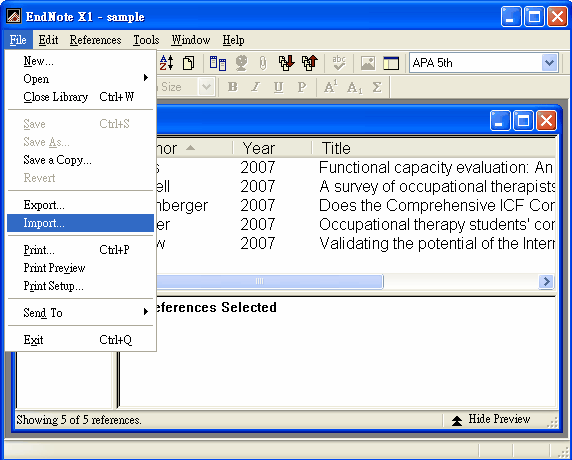Open the Window menu
This screenshot has height=460, width=572.
191,39
